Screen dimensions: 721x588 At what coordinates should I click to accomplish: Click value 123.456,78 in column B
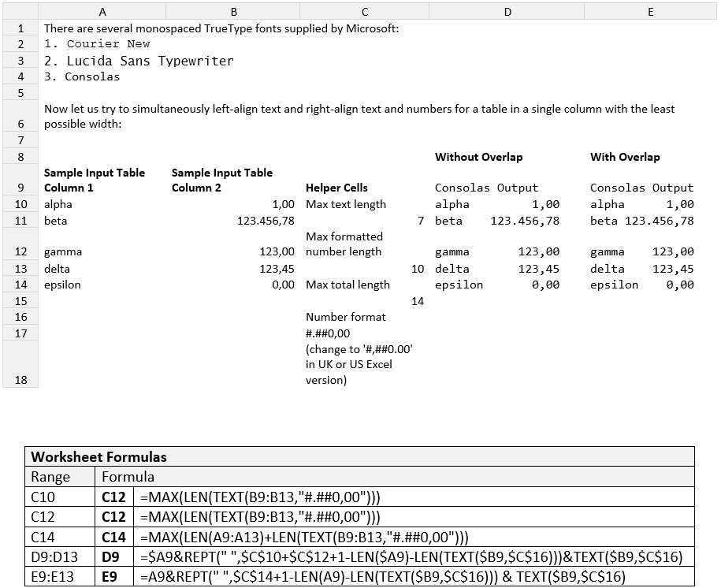coord(266,221)
